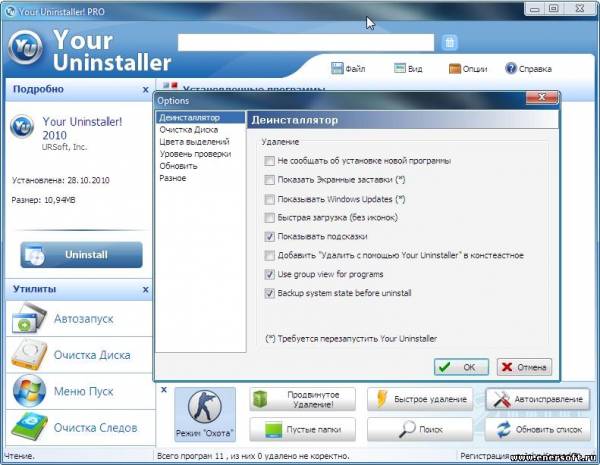
Task: Click the Обновить список button
Action: point(538,429)
